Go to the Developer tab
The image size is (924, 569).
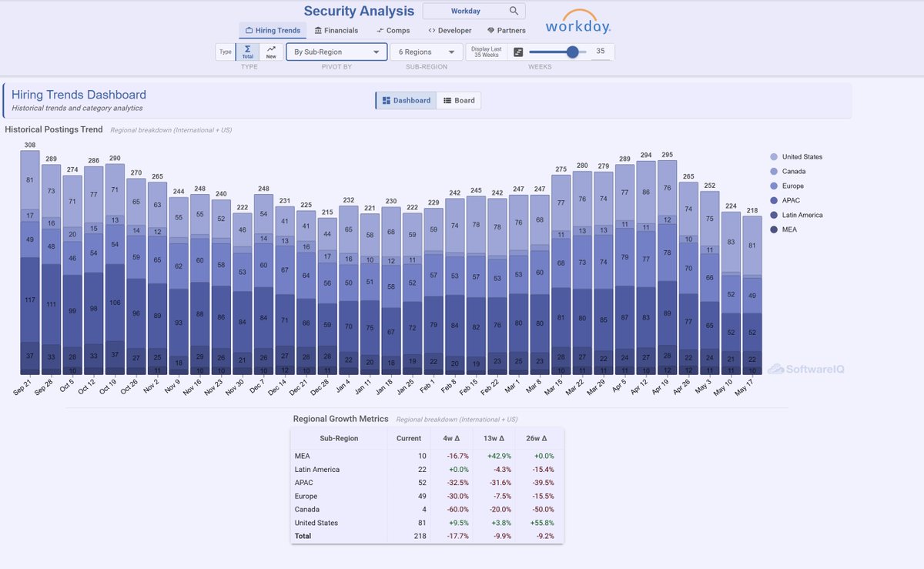[x=450, y=30]
